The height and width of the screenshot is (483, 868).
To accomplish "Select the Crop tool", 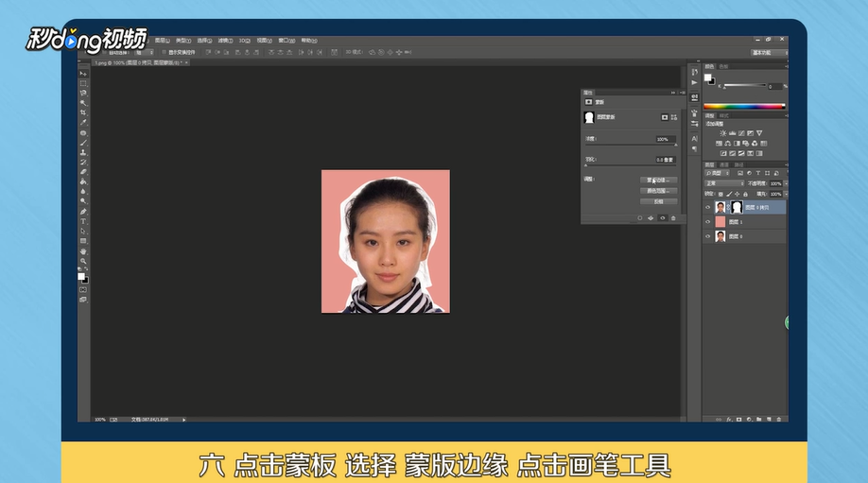I will tap(83, 112).
